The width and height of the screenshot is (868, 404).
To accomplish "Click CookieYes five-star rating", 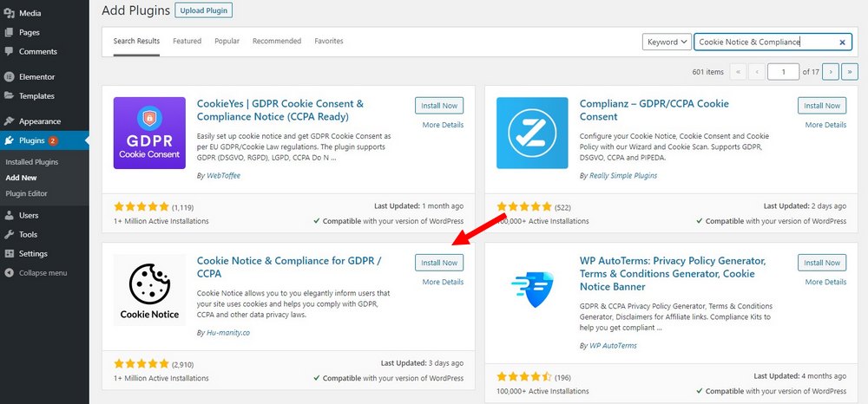I will [x=141, y=206].
